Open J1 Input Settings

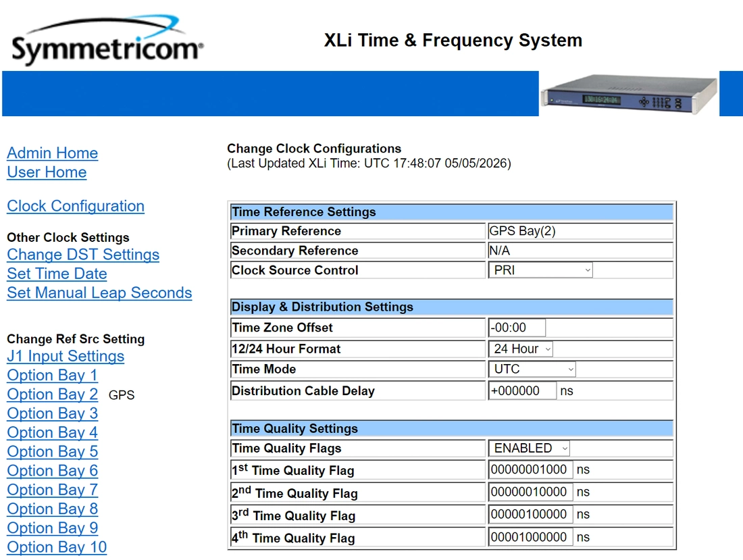(66, 356)
